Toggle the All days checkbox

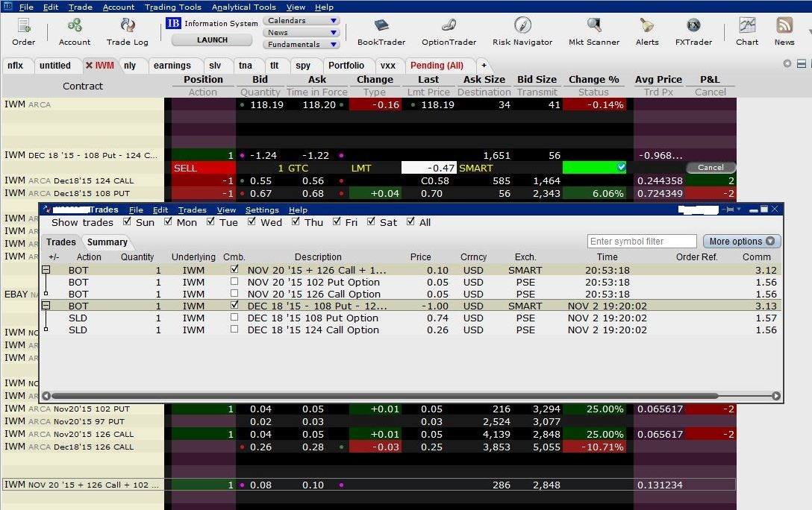pos(410,221)
